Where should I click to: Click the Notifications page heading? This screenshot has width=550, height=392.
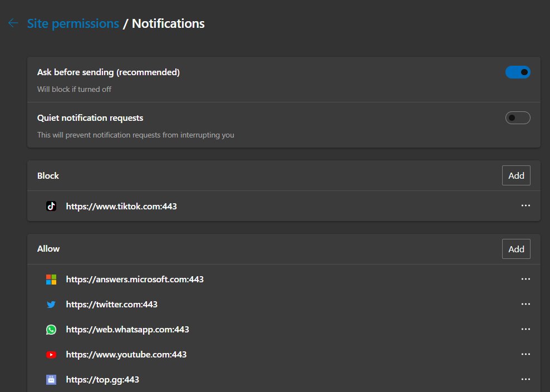(x=168, y=23)
